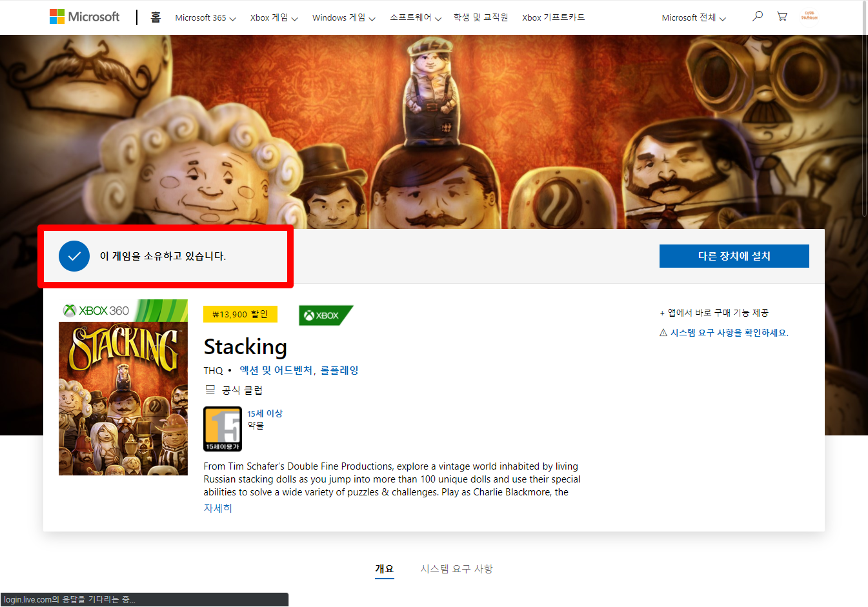
Task: Click the 다른 장치에 설치 button
Action: click(734, 256)
